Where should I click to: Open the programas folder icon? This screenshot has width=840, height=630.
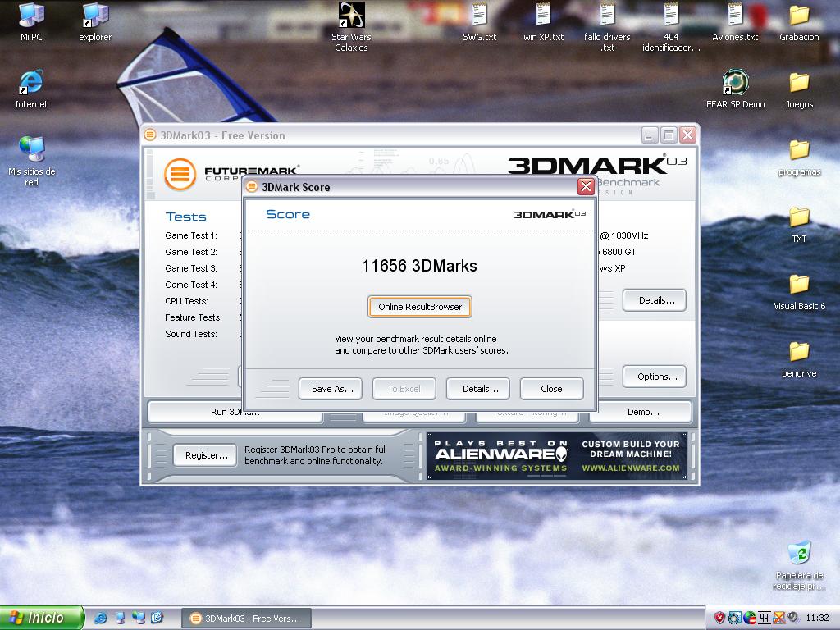click(799, 151)
